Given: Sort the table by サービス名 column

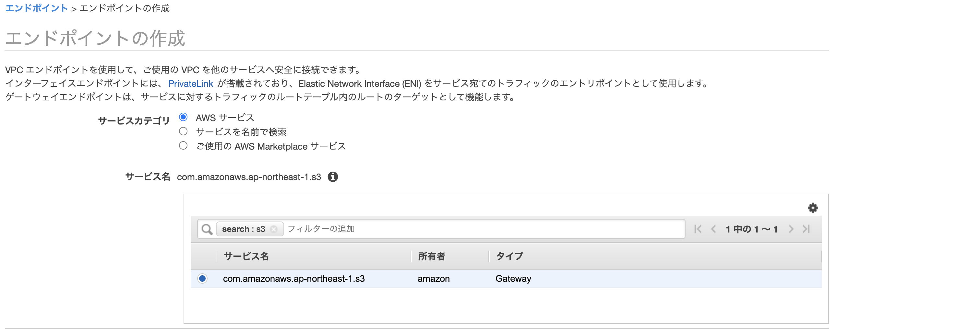Looking at the screenshot, I should click(246, 256).
